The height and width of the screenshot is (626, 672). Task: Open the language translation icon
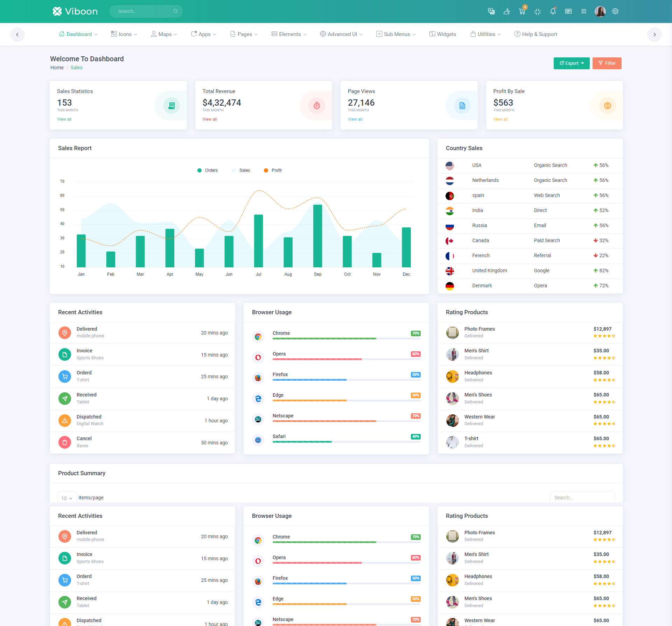coord(491,11)
